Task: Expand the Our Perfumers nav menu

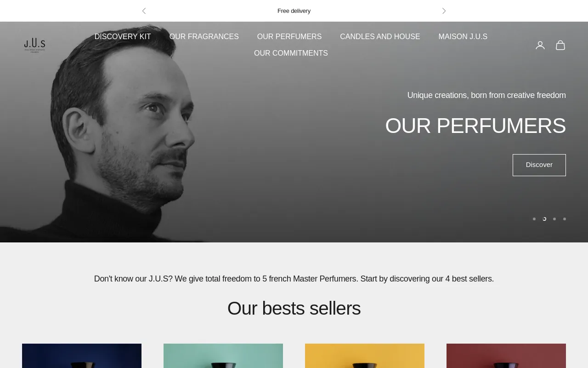Action: click(289, 37)
